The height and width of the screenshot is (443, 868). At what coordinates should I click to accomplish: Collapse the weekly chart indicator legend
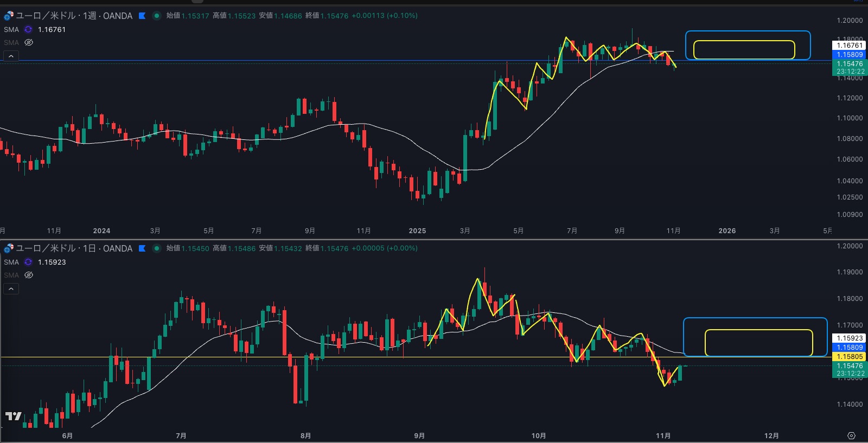click(11, 56)
